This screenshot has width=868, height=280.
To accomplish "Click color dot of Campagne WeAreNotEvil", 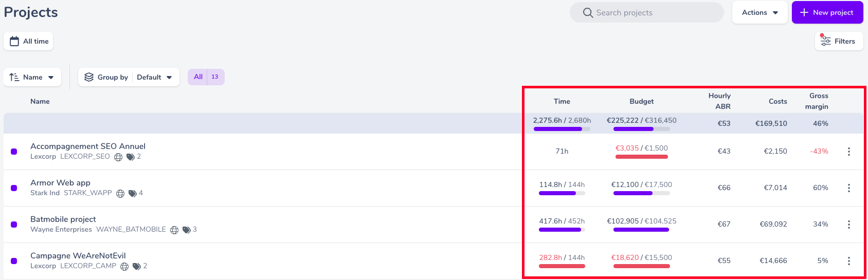I will coord(14,261).
